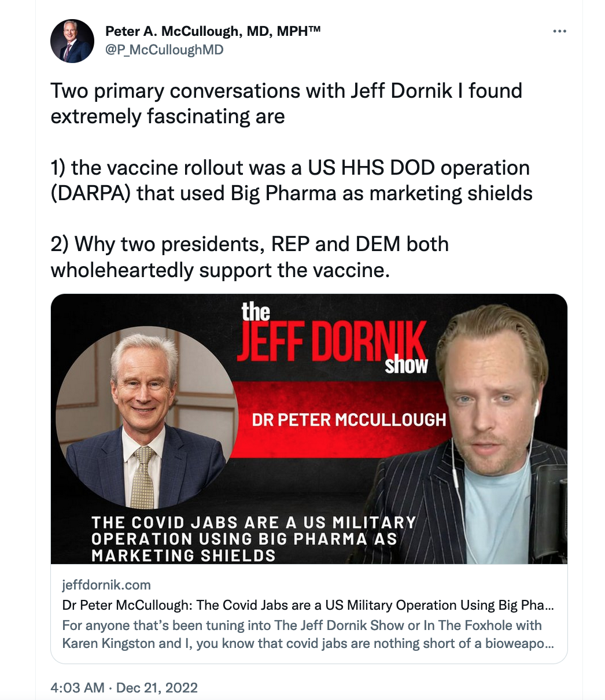Click the word (DARPA) in the tweet text
Image resolution: width=605 pixels, height=700 pixels.
91,193
